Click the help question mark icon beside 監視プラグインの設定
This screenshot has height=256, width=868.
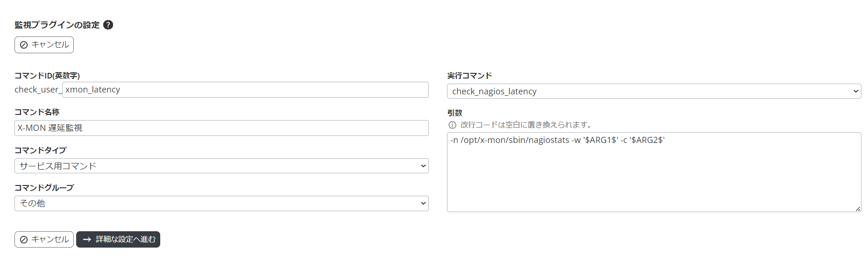click(x=108, y=25)
